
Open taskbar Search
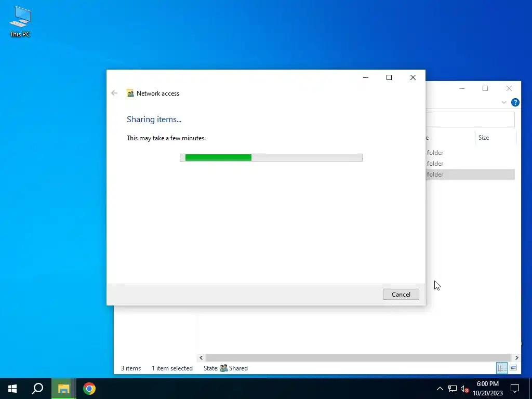[x=37, y=389]
